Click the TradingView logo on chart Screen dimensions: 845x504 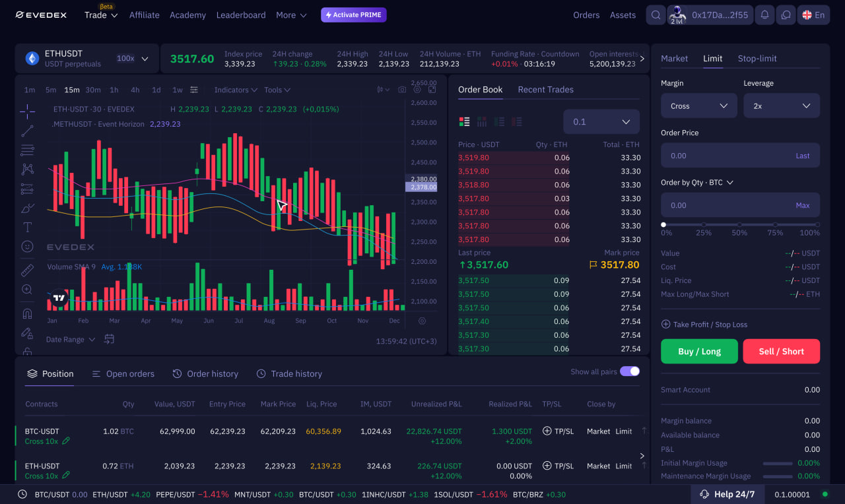(x=59, y=298)
